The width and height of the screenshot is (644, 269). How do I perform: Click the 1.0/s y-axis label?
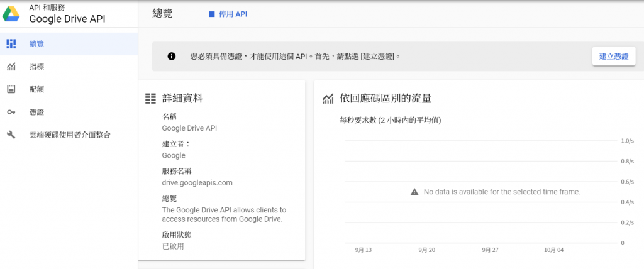(628, 141)
